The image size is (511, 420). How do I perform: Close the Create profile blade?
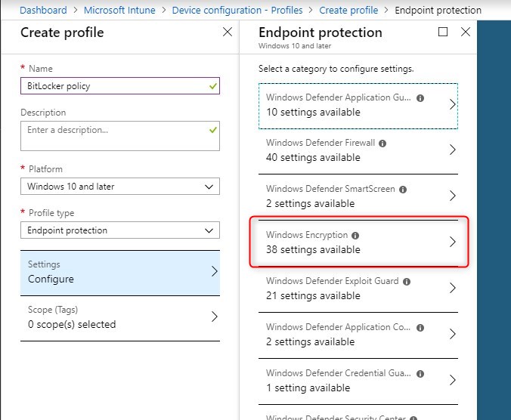coord(228,32)
